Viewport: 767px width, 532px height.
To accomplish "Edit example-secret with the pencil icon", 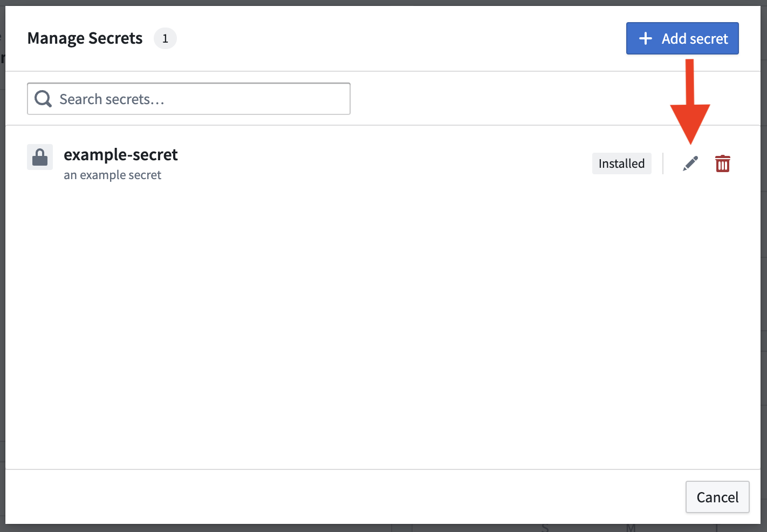I will click(690, 163).
